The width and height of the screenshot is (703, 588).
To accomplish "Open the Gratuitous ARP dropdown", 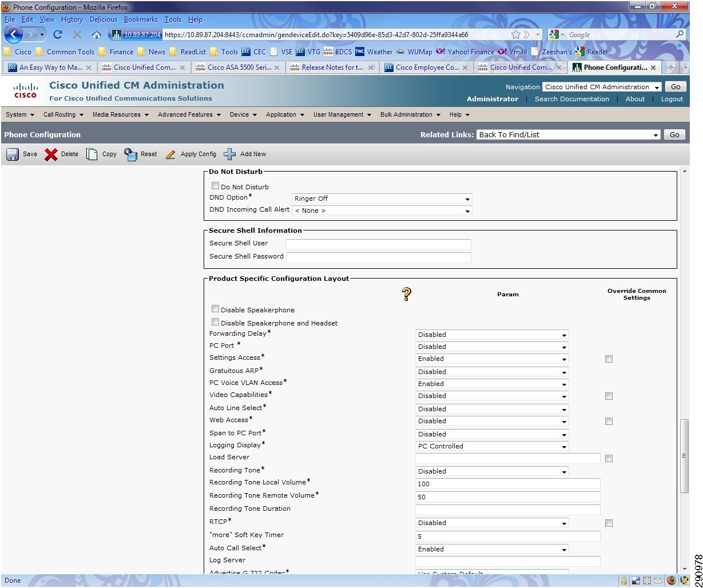I will pos(492,372).
